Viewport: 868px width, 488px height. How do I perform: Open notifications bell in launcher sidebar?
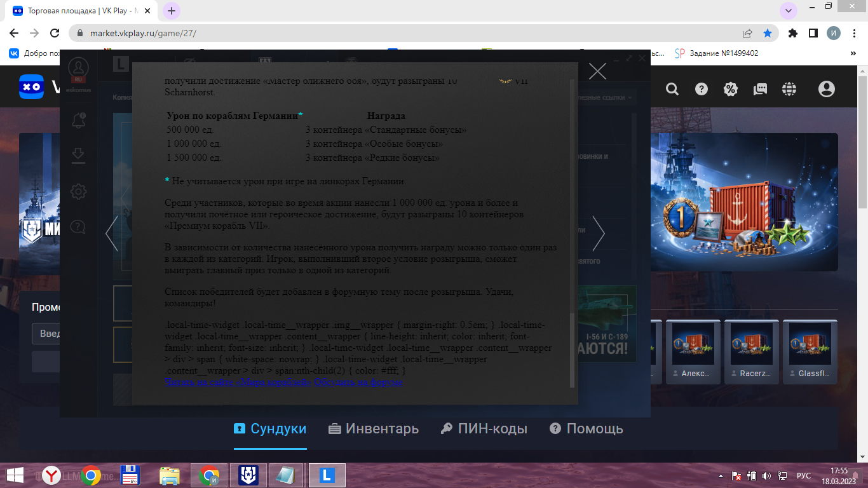[x=79, y=120]
